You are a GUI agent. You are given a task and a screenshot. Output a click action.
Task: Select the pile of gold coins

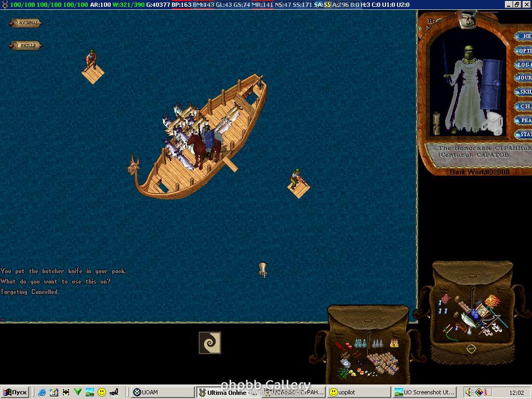(x=491, y=301)
